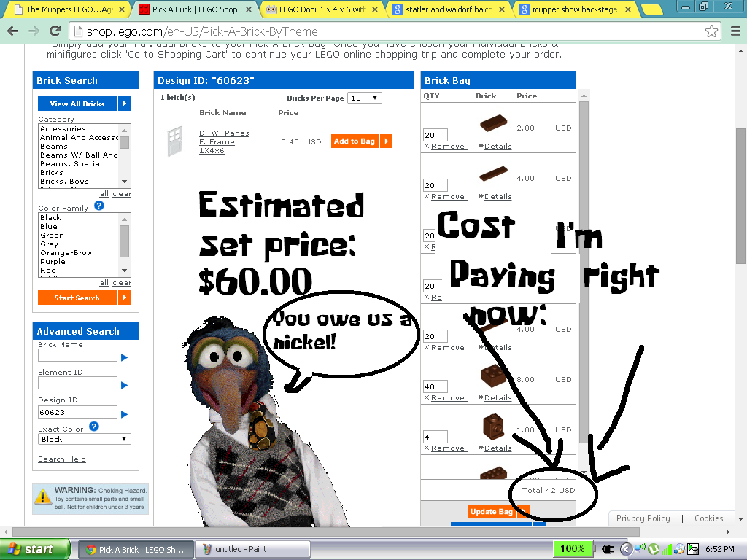Close the statler and waldorf tab
The image size is (747, 560).
point(502,9)
